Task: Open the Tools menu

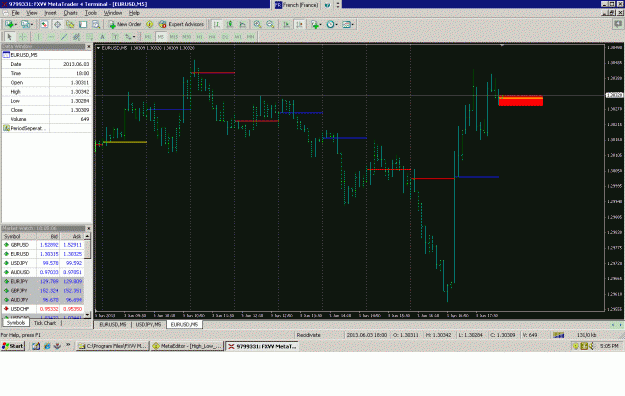Action: 91,13
